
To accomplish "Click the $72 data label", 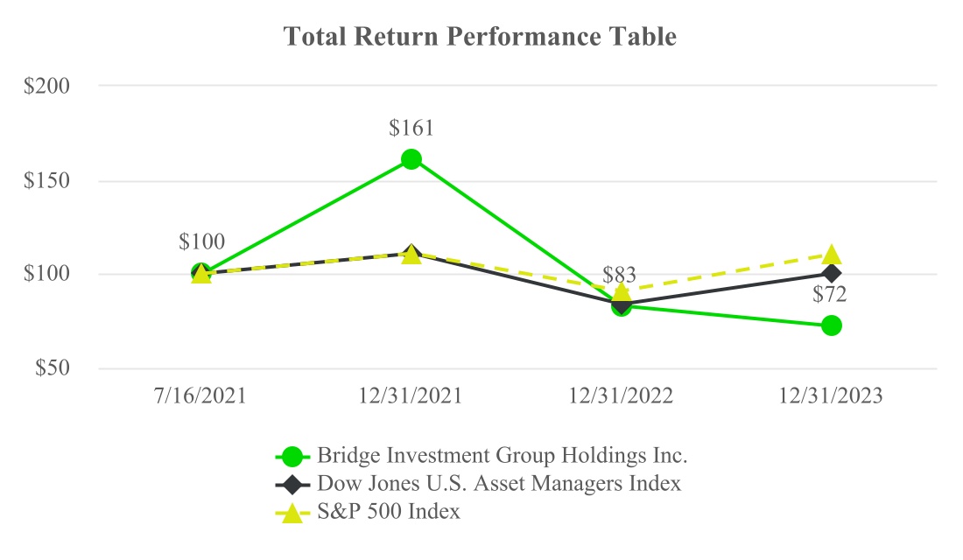I will (832, 295).
